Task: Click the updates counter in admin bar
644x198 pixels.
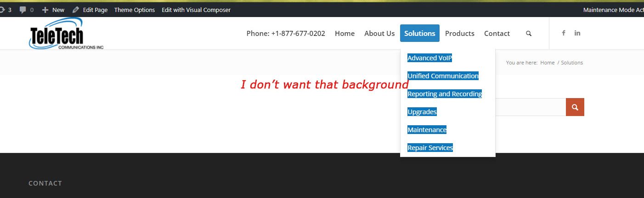Action: click(x=6, y=10)
